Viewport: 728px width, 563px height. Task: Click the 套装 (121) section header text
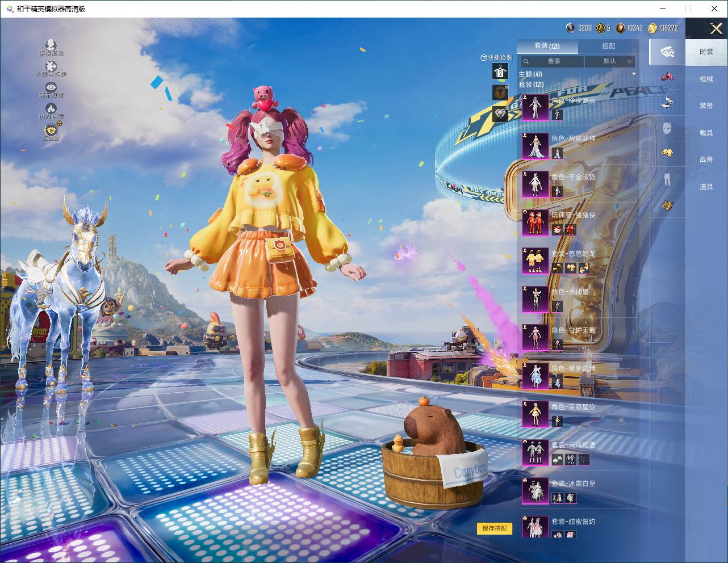pos(531,84)
